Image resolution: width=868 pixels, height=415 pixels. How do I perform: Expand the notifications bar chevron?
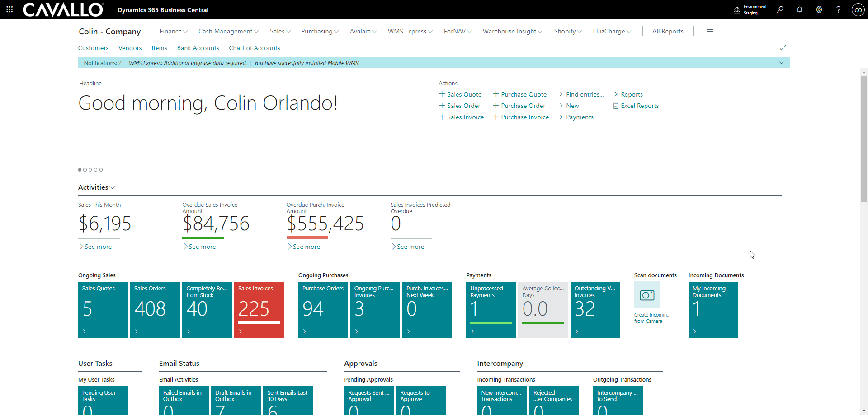pyautogui.click(x=781, y=63)
